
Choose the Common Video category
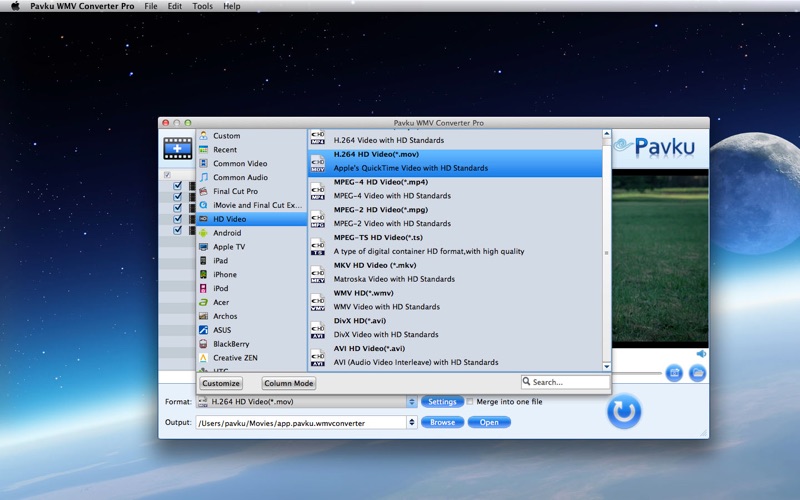[x=252, y=163]
